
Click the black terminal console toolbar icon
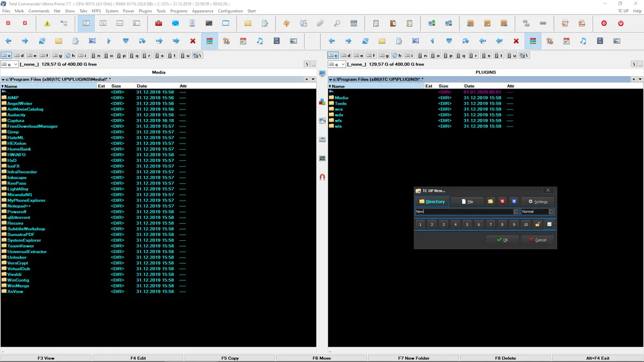tap(209, 24)
